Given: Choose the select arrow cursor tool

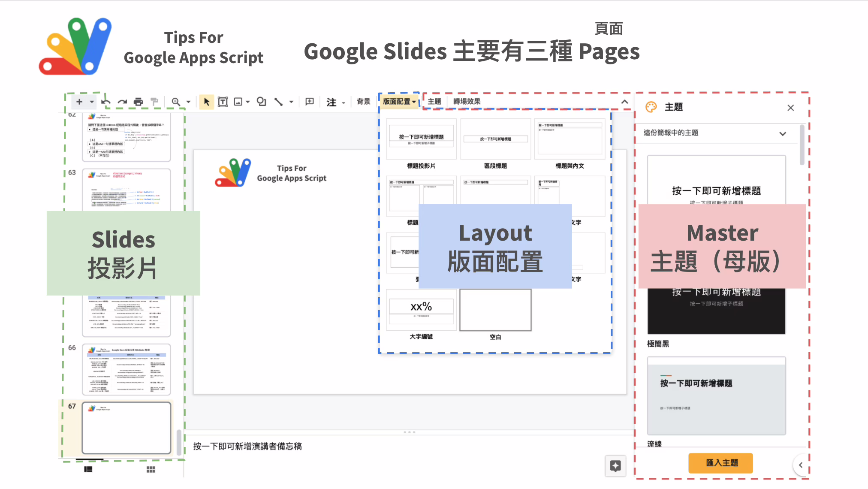Looking at the screenshot, I should pos(206,102).
